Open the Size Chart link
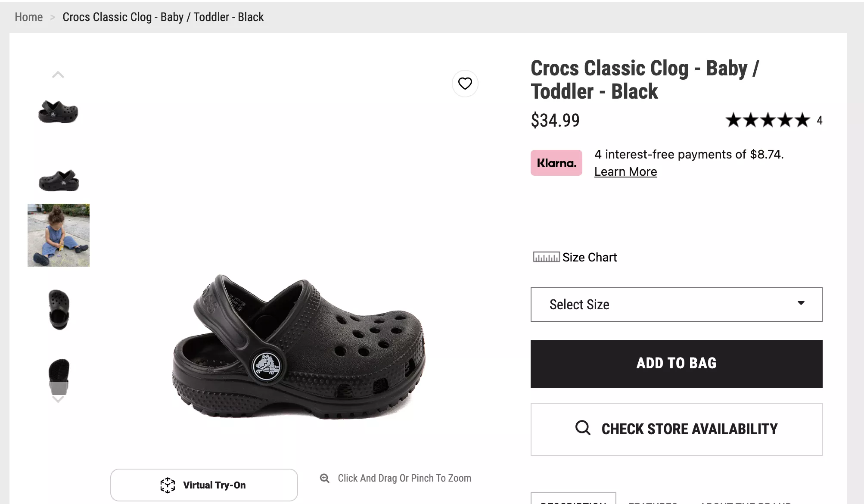The height and width of the screenshot is (504, 864). point(589,257)
